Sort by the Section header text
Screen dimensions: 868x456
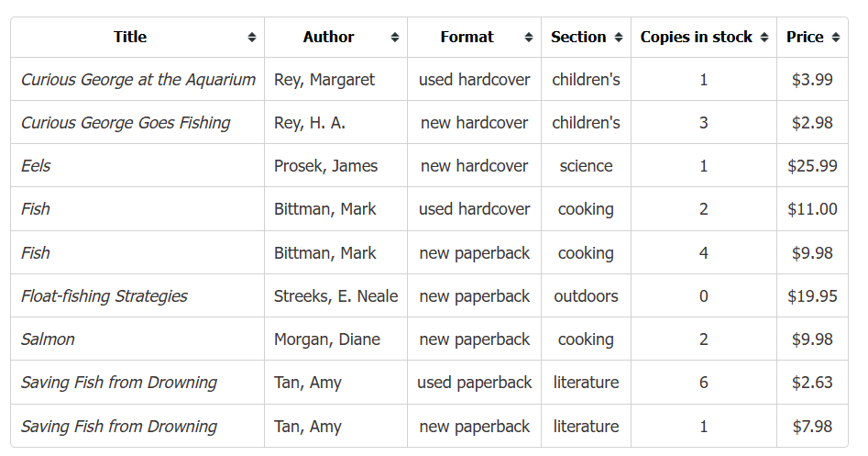[x=578, y=38]
